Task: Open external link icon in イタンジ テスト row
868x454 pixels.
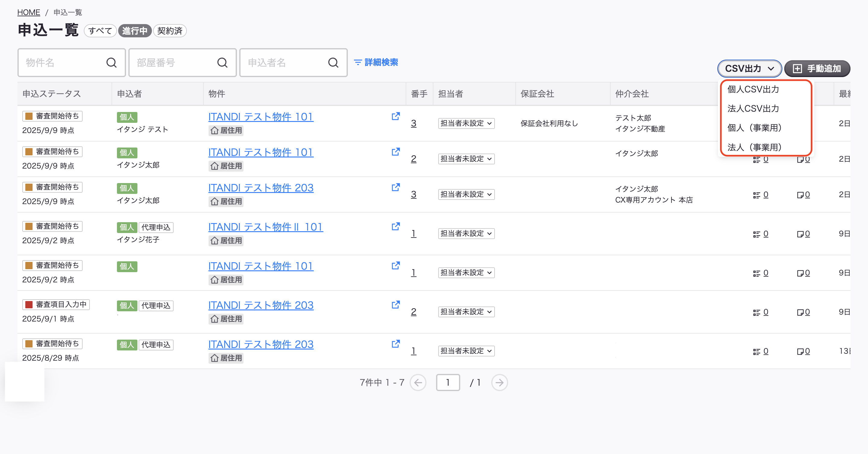Action: (x=396, y=117)
